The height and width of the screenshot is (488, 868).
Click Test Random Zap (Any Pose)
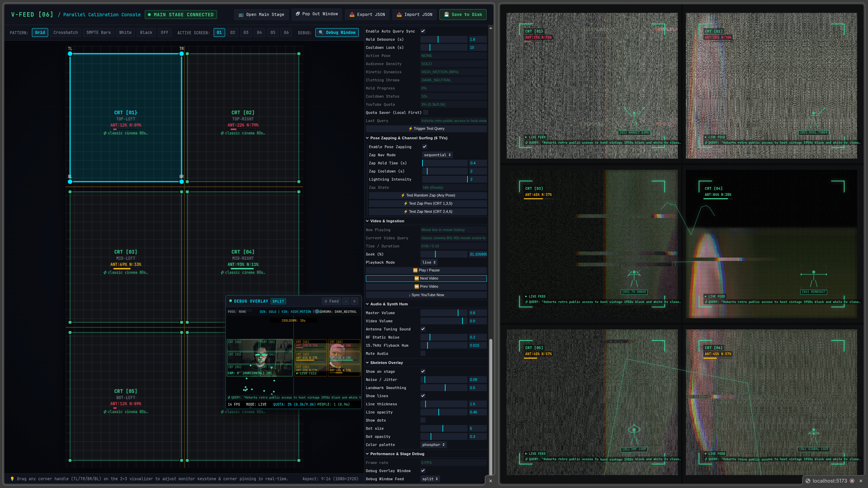click(x=428, y=195)
